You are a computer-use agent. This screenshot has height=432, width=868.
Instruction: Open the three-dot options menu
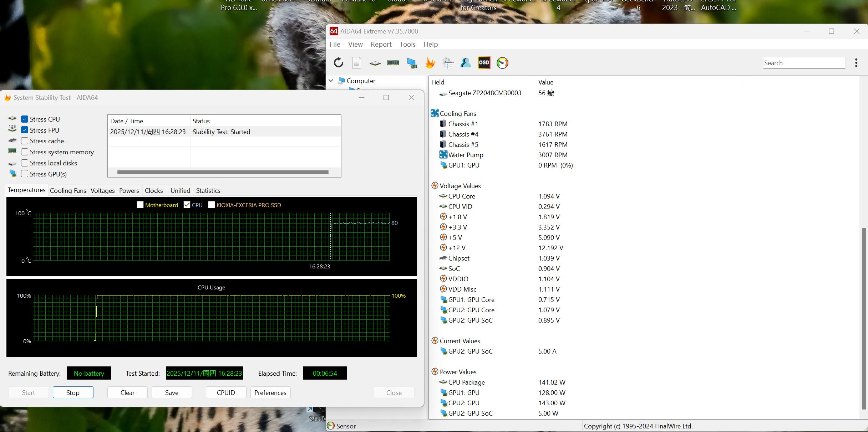(856, 63)
